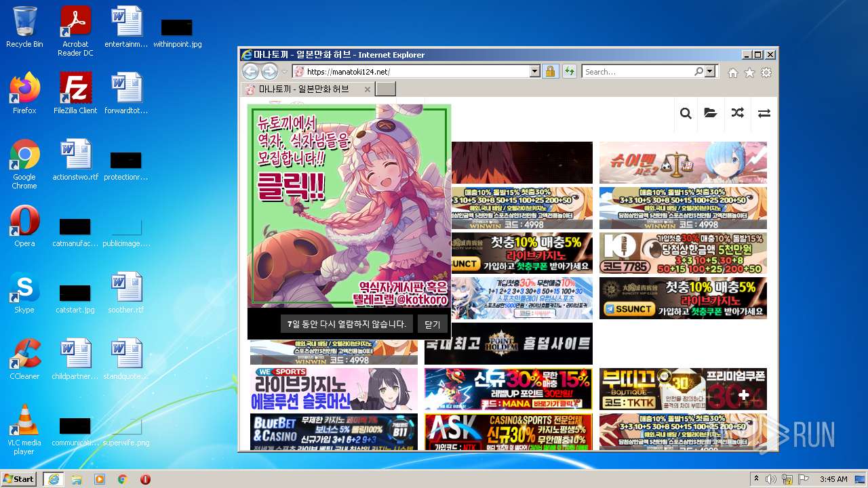Open CCleaner desktop shortcut

click(24, 359)
